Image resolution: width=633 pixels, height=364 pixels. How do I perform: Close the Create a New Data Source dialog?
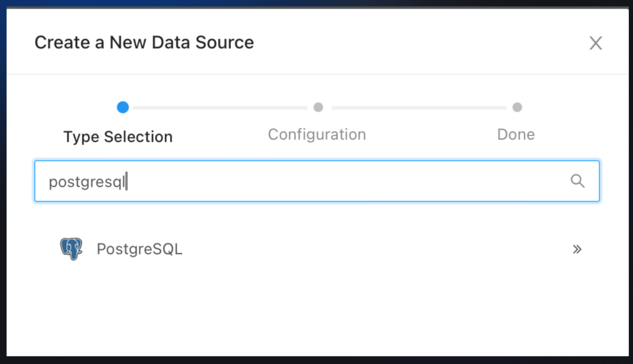(595, 43)
